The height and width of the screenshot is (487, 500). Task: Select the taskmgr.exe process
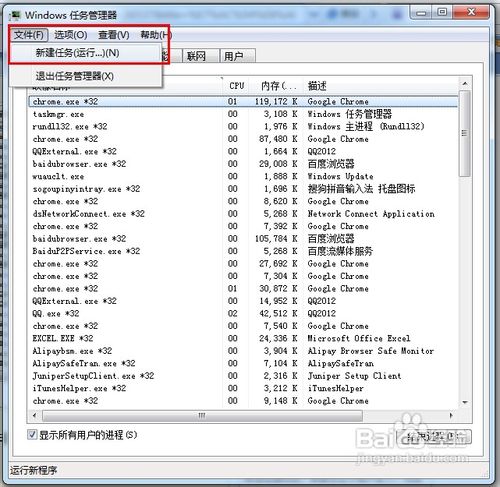(x=243, y=114)
